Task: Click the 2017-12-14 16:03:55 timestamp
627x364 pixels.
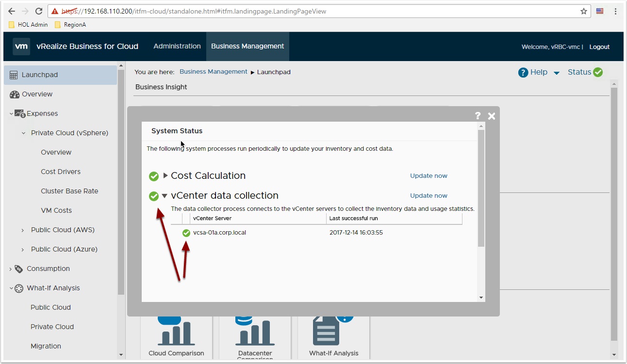Action: [x=356, y=233]
